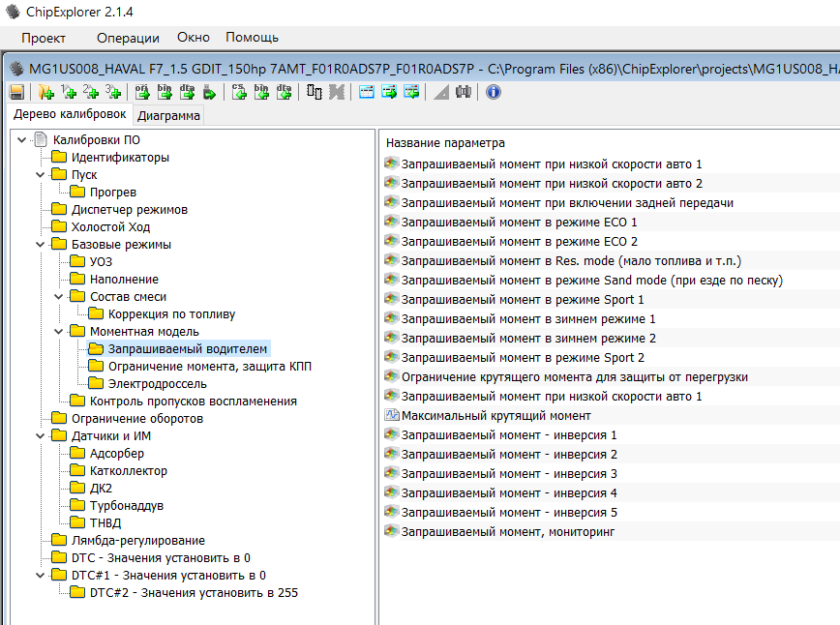Open the blue info about icon

click(x=494, y=92)
